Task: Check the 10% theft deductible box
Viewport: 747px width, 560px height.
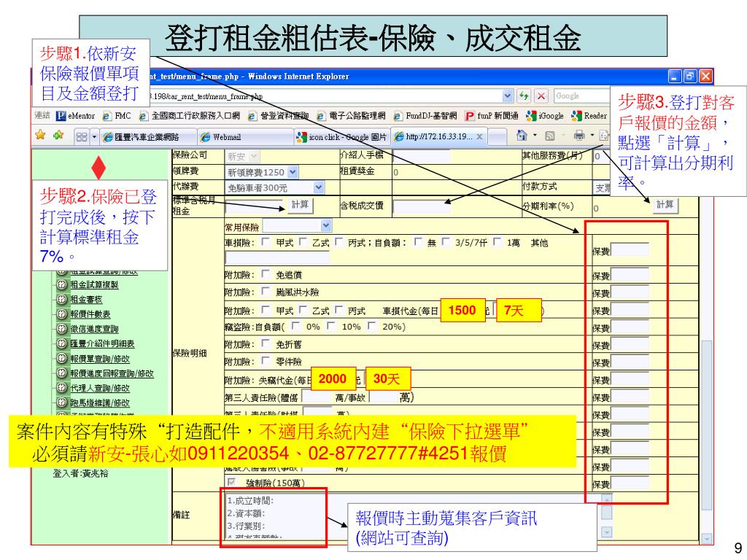Action: point(332,326)
